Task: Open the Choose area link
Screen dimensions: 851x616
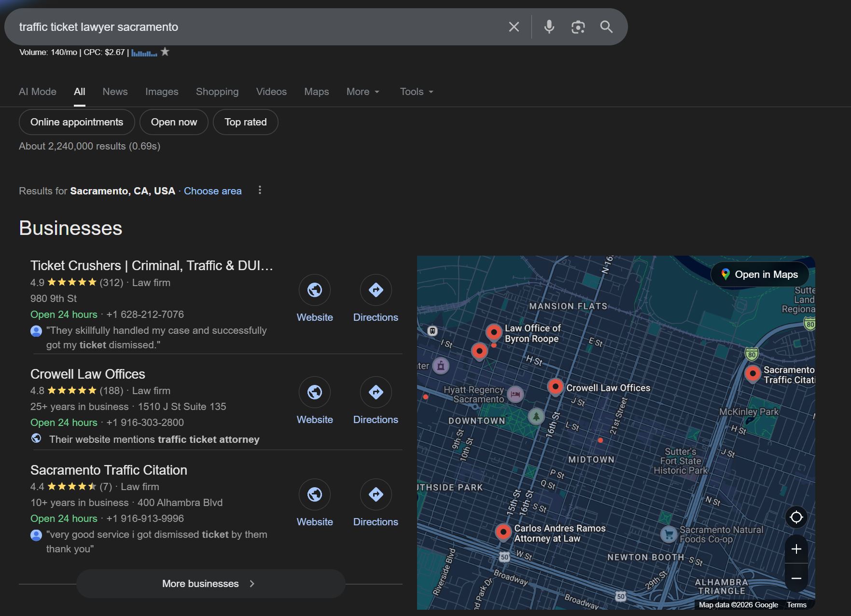Action: [x=212, y=191]
